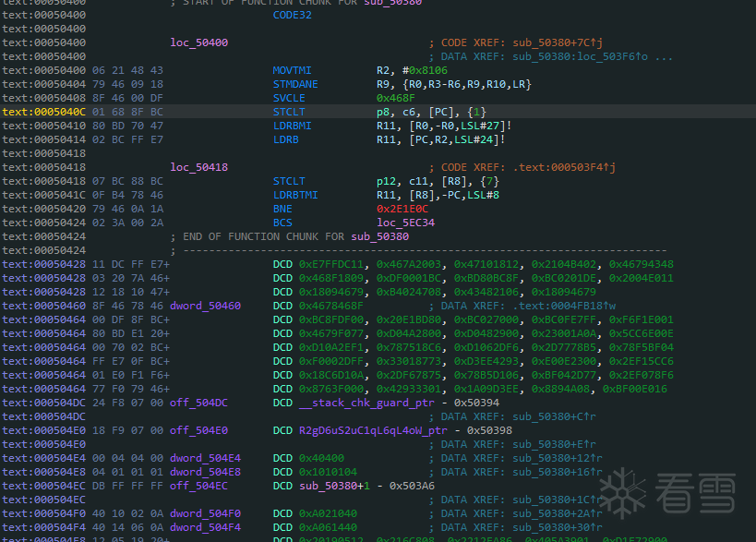This screenshot has width=756, height=542.
Task: Select the MOVTMI instruction mnemonic
Action: (x=293, y=70)
